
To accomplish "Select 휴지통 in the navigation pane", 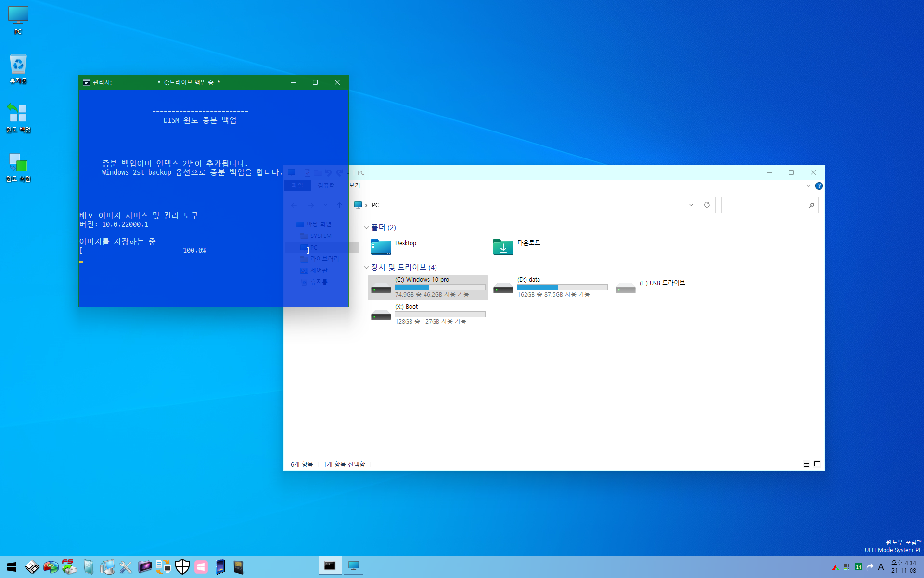I will point(319,282).
